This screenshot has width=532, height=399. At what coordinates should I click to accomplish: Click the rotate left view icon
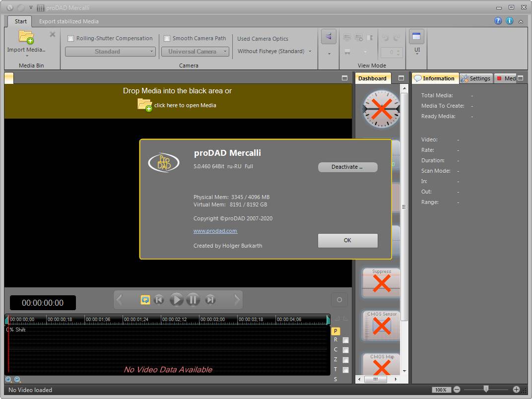coord(386,38)
